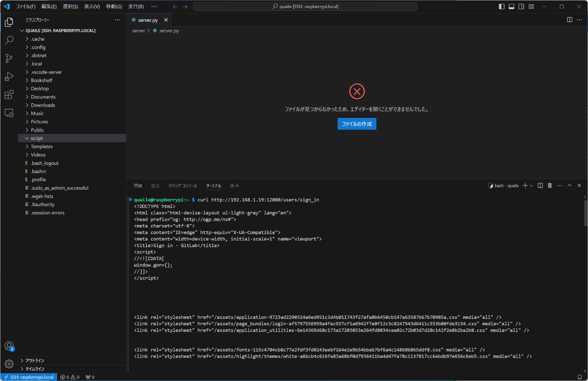
Task: Click the Create File button
Action: 357,124
